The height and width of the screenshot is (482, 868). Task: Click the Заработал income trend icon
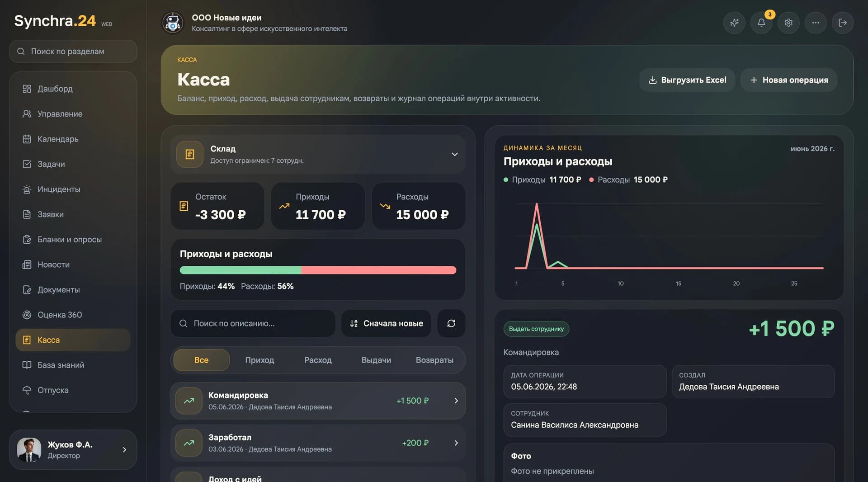(x=189, y=443)
